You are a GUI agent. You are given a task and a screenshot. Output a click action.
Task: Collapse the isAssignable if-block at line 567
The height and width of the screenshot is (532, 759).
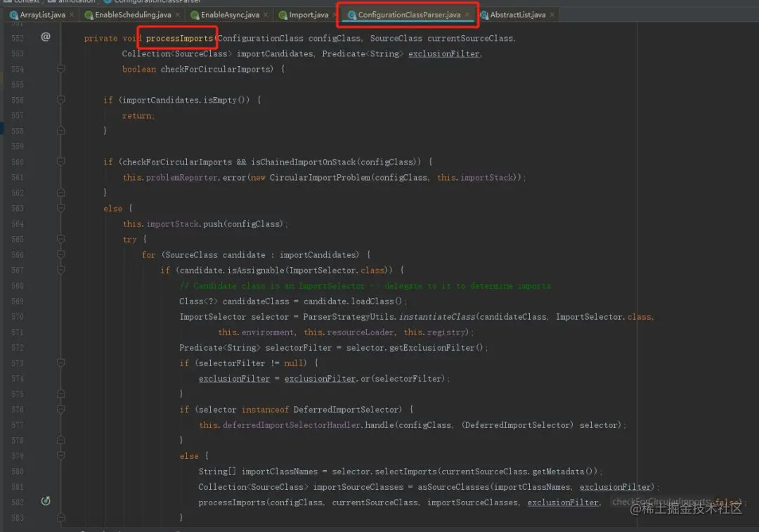pyautogui.click(x=61, y=270)
